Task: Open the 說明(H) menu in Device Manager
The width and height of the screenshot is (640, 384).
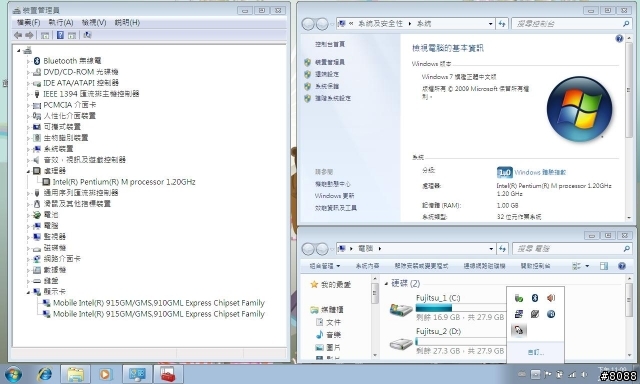Action: point(127,22)
